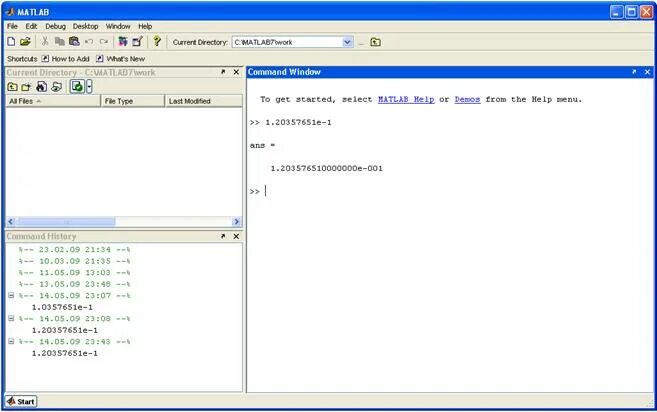This screenshot has height=412, width=657.
Task: Undock the Command History panel
Action: [223, 236]
